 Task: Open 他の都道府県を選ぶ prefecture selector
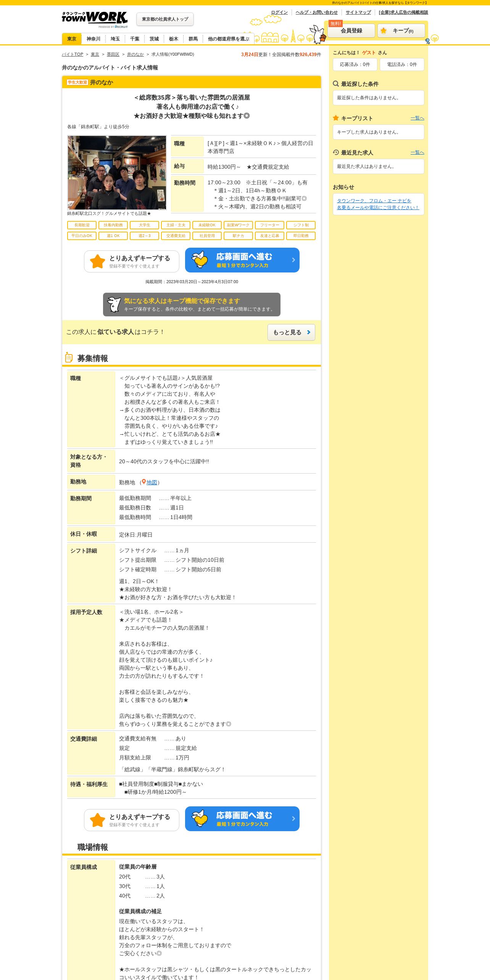(228, 39)
